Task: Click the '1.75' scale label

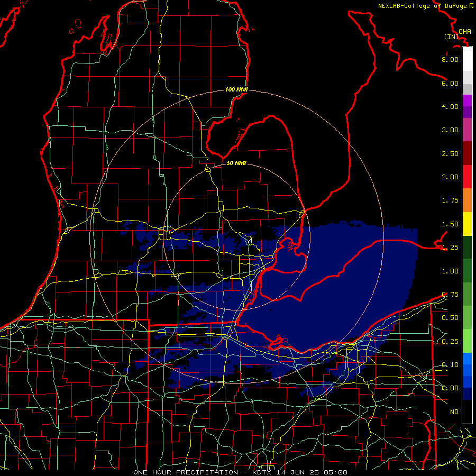Action: point(450,200)
